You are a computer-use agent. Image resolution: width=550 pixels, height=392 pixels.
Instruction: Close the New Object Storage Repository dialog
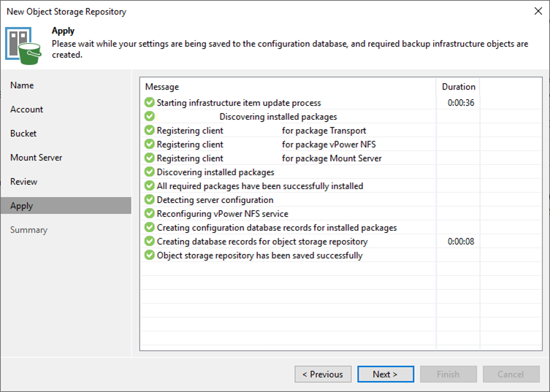coord(537,12)
